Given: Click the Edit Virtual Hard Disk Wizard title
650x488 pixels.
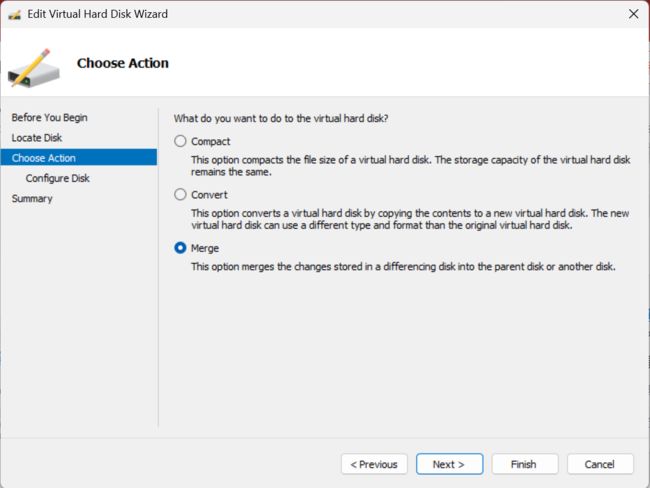Looking at the screenshot, I should 97,14.
